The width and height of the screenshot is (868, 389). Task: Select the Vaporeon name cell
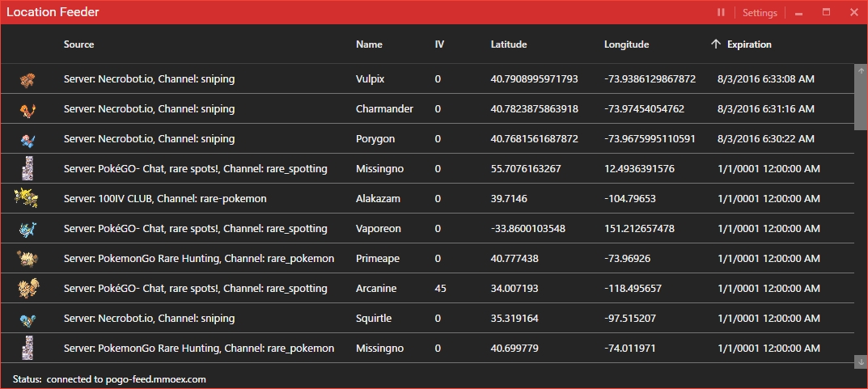coord(379,229)
